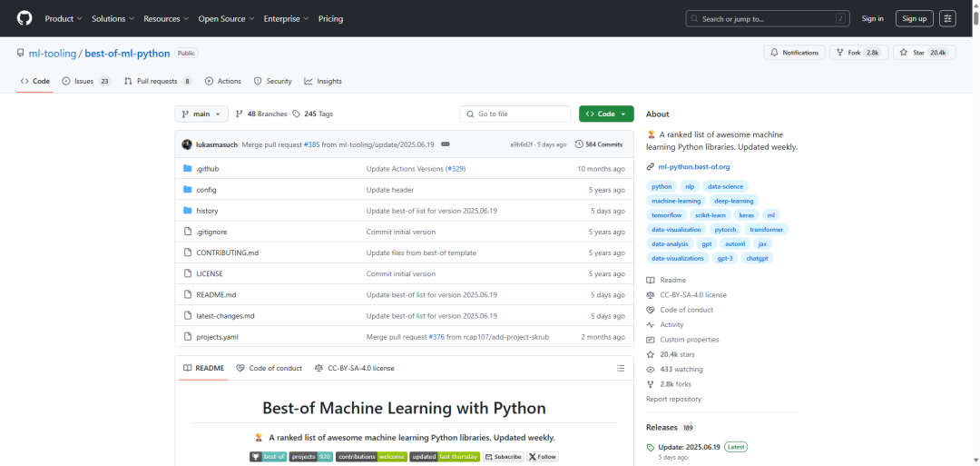Open commit hash a9b6d2f
This screenshot has width=980, height=466.
click(521, 144)
